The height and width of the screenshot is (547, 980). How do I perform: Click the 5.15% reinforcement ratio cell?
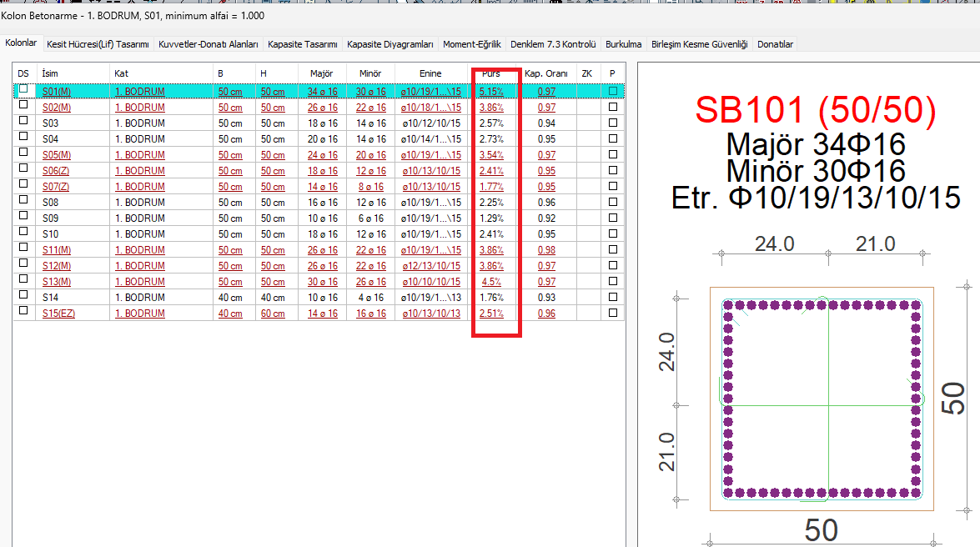[x=491, y=91]
